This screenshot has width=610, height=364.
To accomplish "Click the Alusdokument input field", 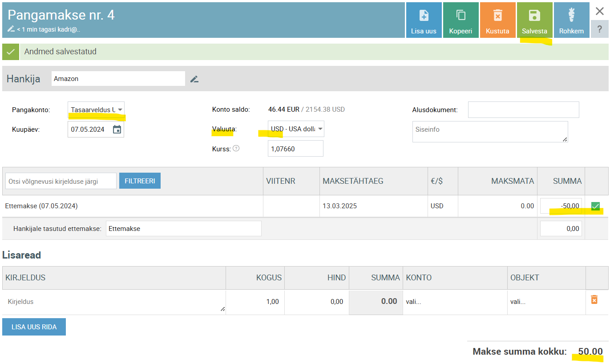I will pyautogui.click(x=523, y=109).
